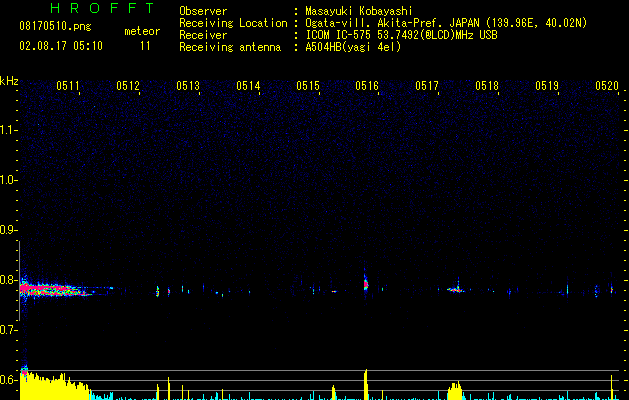Click the 0520 time marker

[607, 86]
